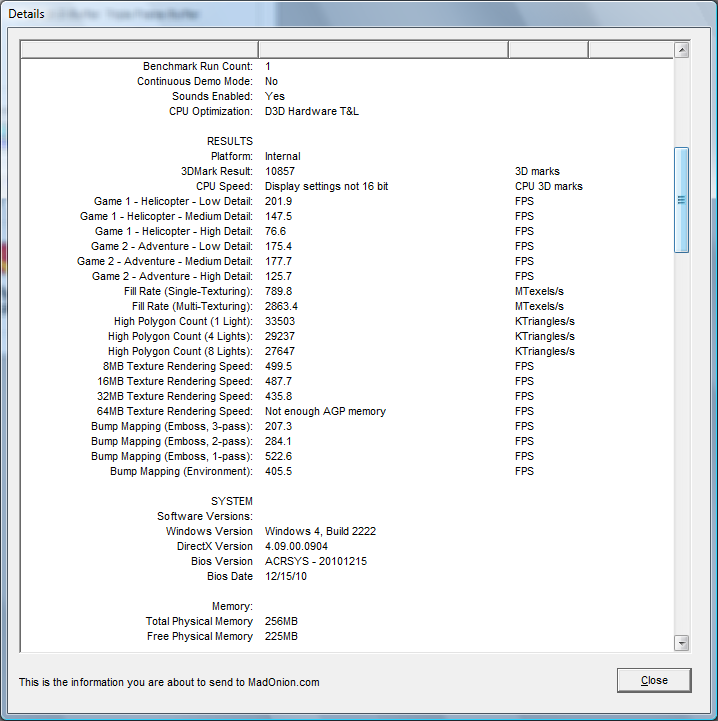Image resolution: width=718 pixels, height=721 pixels.
Task: Click the scrollbar up arrow
Action: [682, 50]
